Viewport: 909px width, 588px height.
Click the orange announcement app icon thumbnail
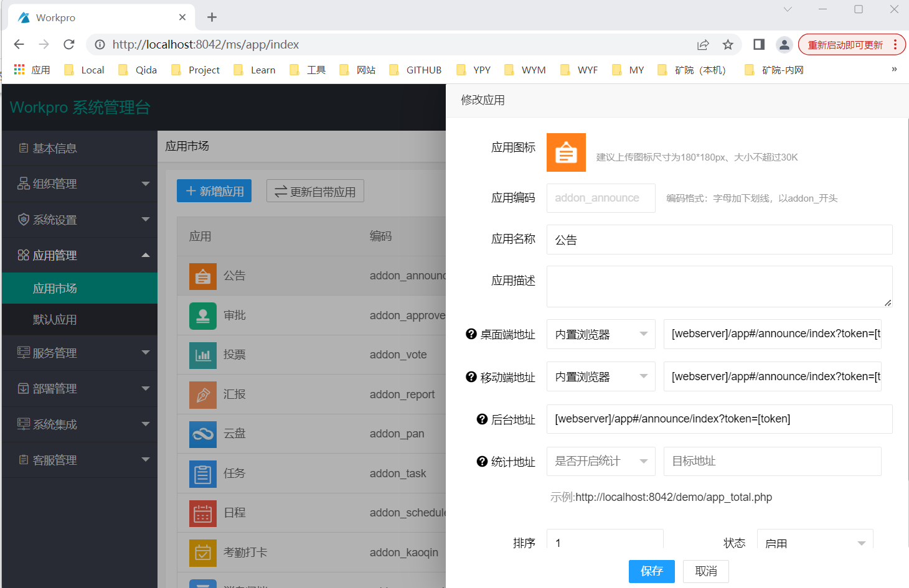point(566,152)
